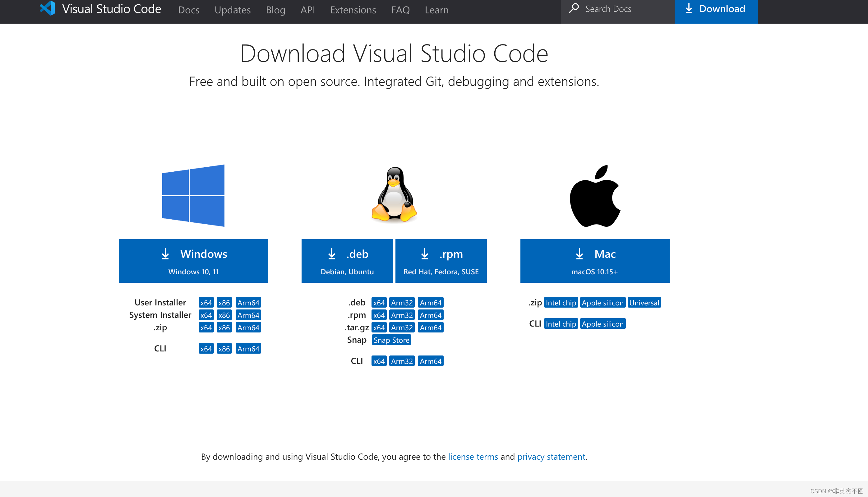Click Linux CLI Arm64 option
Viewport: 868px width, 497px height.
[x=430, y=361]
